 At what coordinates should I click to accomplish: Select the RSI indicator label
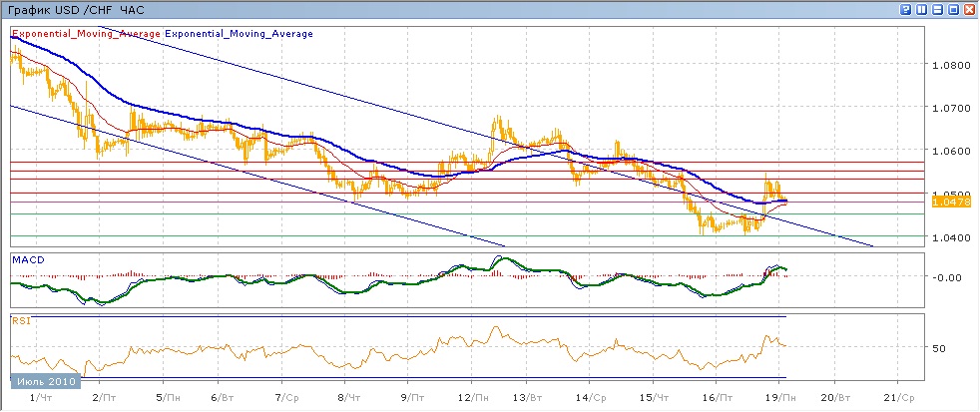21,321
